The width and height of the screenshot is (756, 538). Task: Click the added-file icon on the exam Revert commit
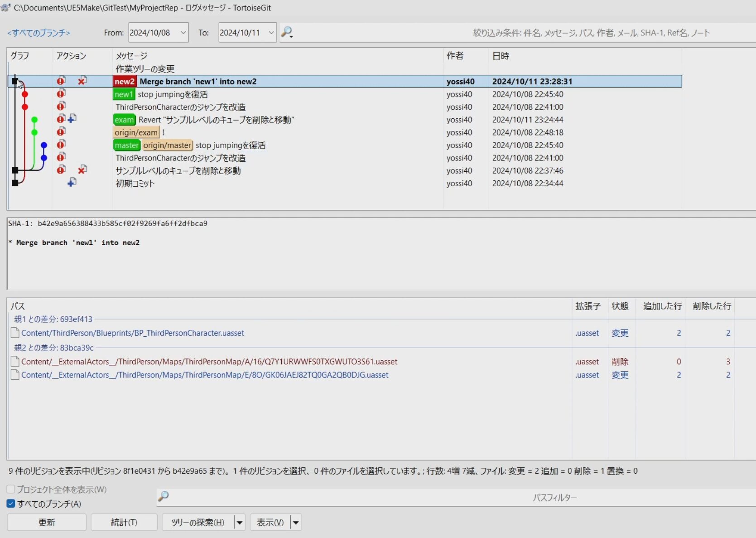pos(72,119)
